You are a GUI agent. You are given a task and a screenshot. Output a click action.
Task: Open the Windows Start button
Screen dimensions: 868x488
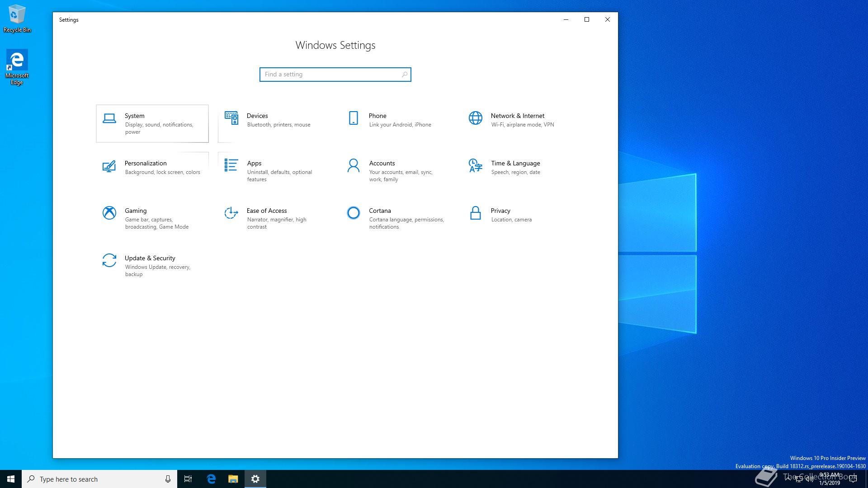click(11, 479)
